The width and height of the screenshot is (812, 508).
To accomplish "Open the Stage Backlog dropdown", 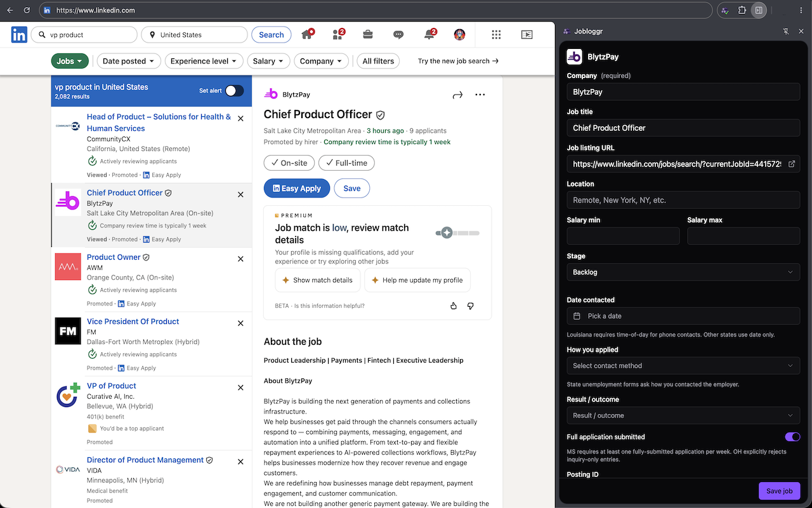I will click(x=683, y=272).
